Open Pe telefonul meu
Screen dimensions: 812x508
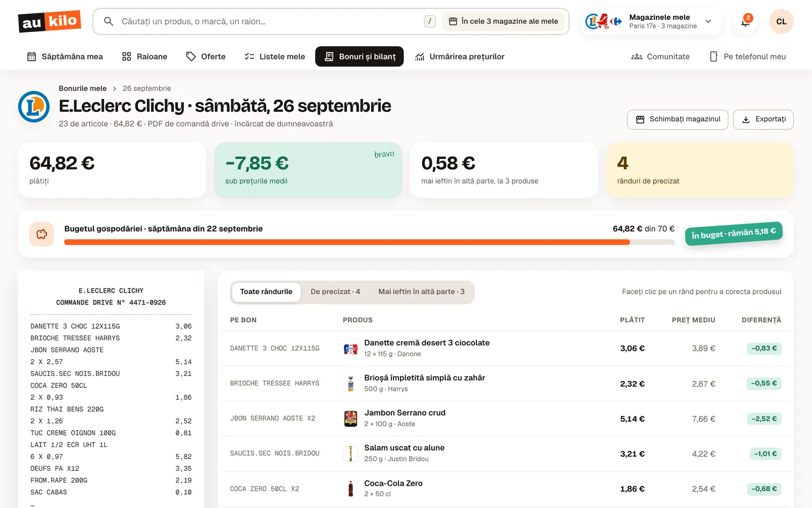(748, 56)
